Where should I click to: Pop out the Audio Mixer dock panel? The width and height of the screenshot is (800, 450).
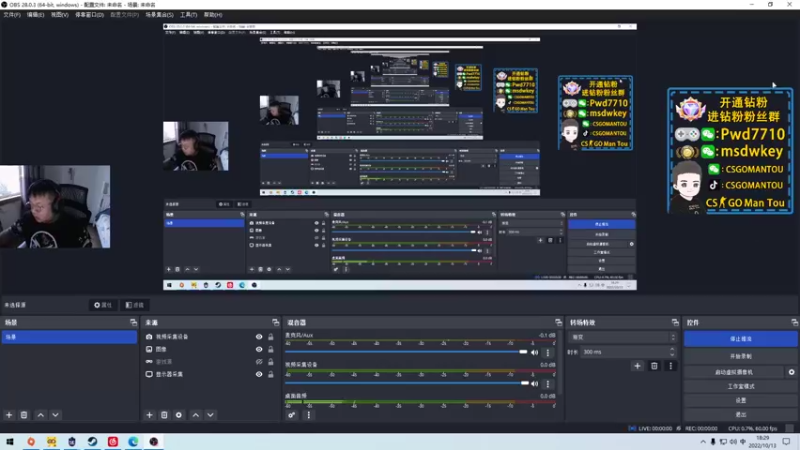(558, 322)
